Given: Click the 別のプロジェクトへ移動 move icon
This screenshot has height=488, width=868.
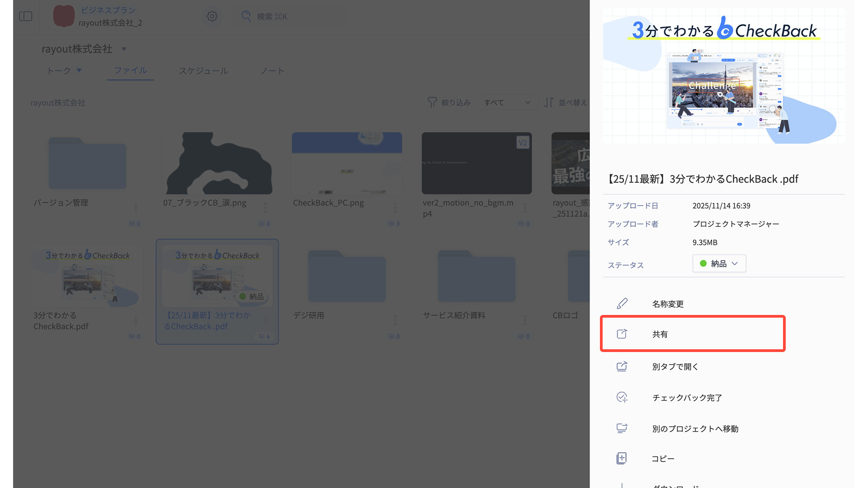Looking at the screenshot, I should click(x=622, y=428).
